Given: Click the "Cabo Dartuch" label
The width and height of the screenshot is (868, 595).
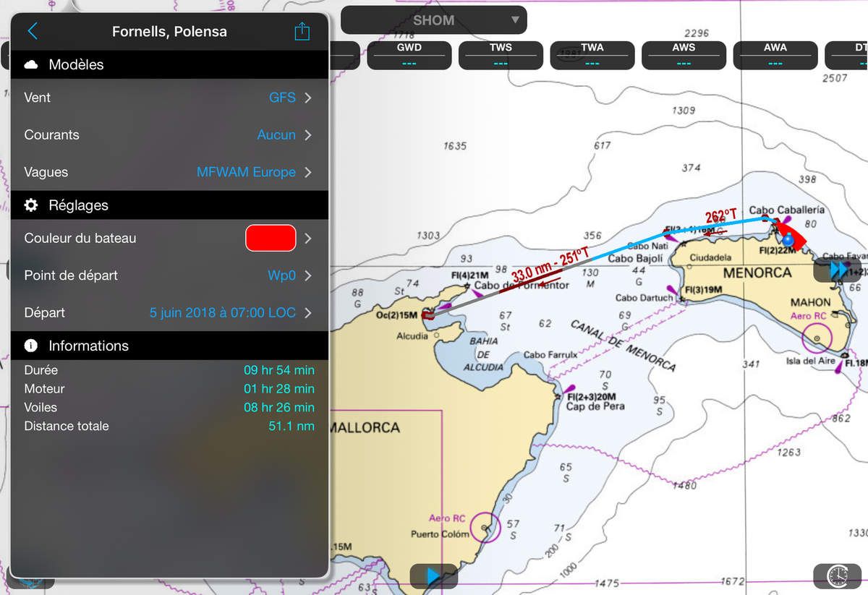Looking at the screenshot, I should [x=644, y=298].
